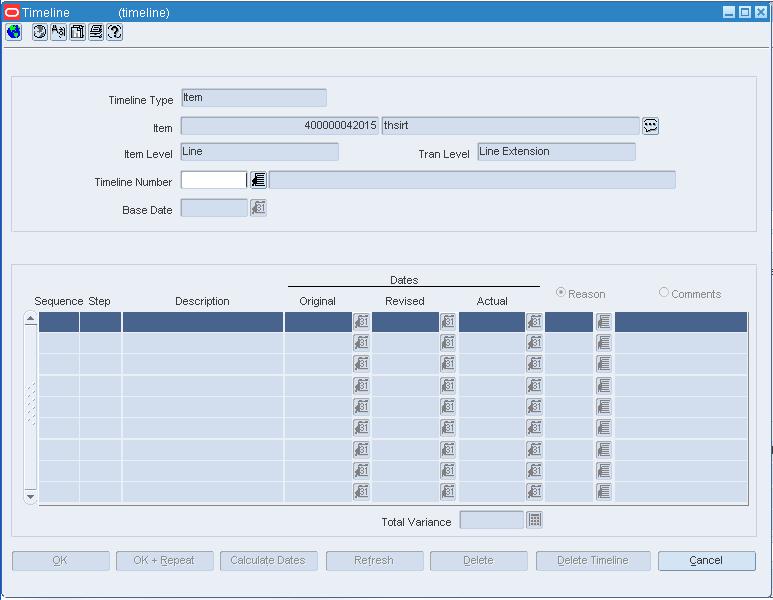Click the Calculate Dates button
Viewport: 773px width, 600px height.
point(269,561)
